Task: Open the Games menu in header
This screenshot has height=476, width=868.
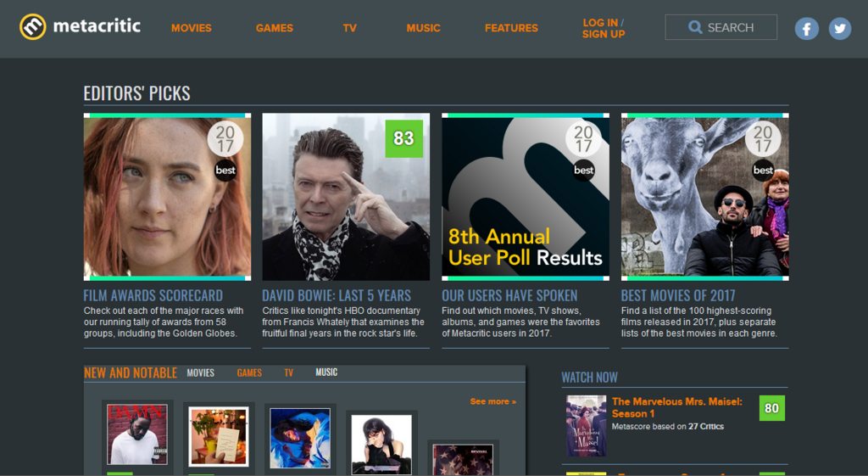Action: [x=274, y=28]
